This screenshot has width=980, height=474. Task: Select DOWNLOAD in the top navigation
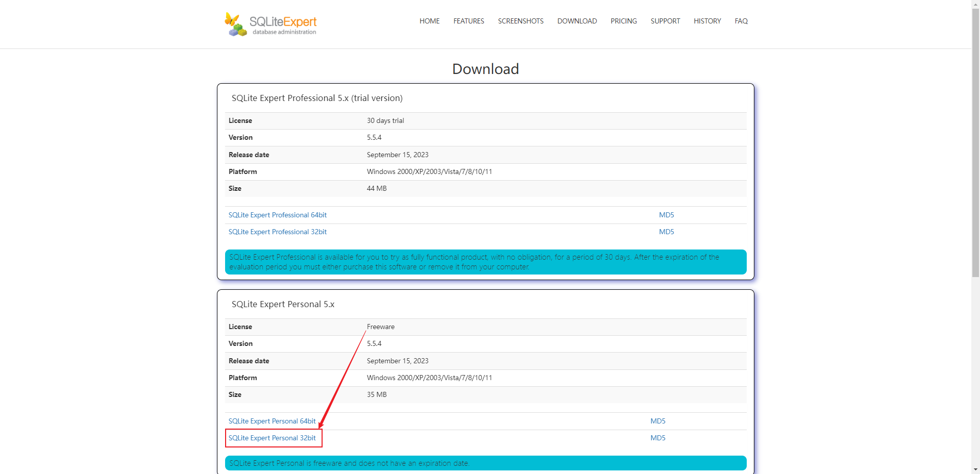577,21
